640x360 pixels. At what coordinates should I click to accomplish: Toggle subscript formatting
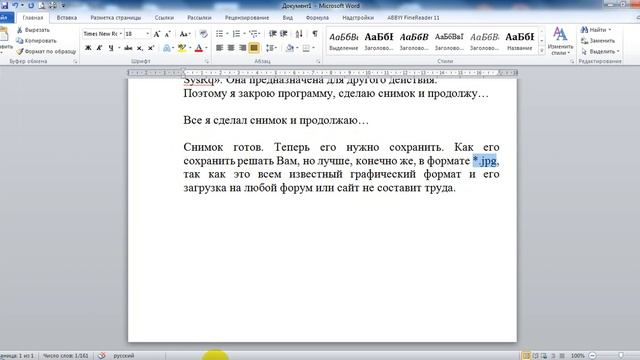click(140, 48)
